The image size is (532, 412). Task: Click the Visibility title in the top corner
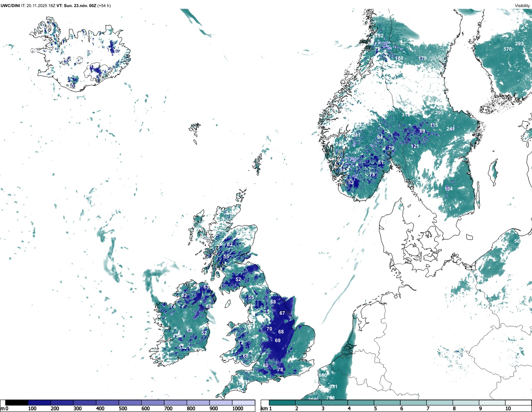coord(522,5)
